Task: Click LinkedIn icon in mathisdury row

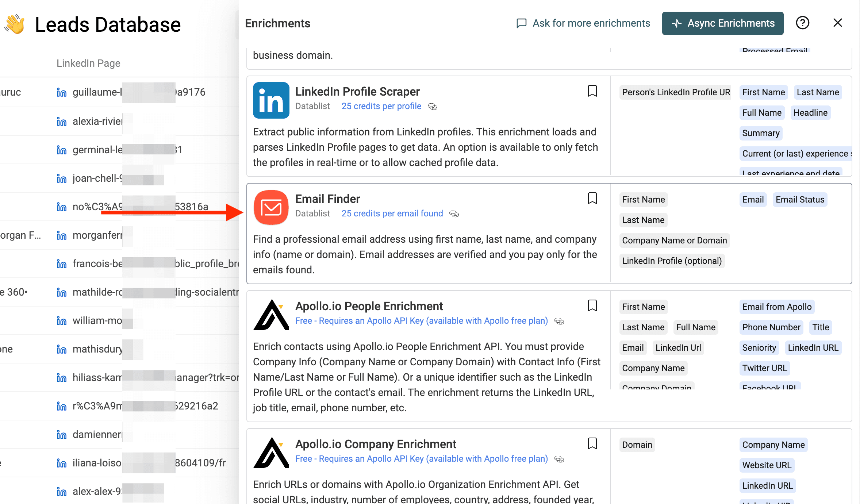Action: click(61, 349)
